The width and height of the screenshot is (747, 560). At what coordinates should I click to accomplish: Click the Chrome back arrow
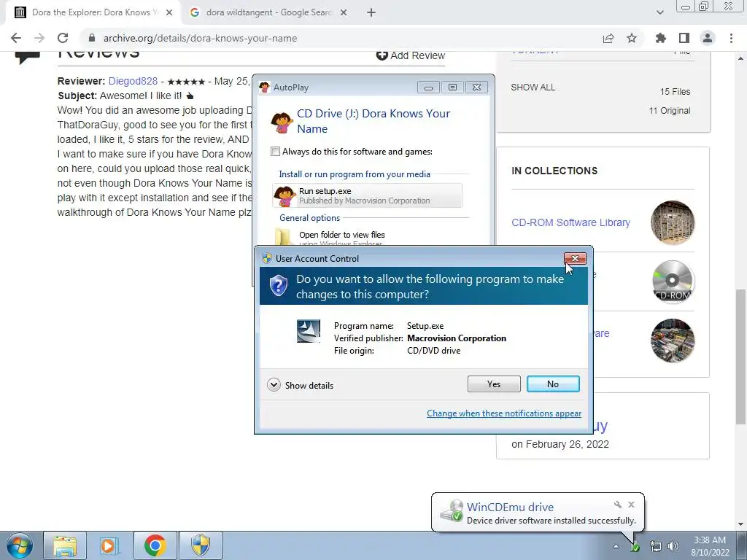16,38
